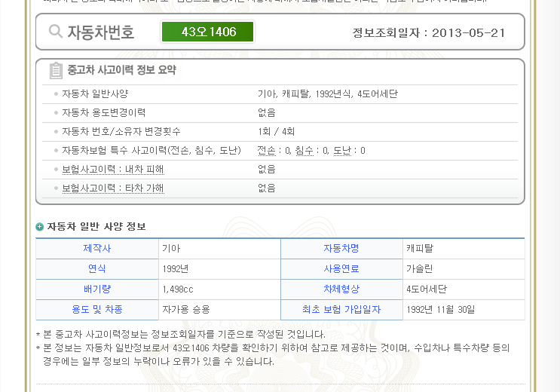Viewport: 560px width, 392px height.
Task: Click the 1,498cc cell
Action: click(x=219, y=289)
